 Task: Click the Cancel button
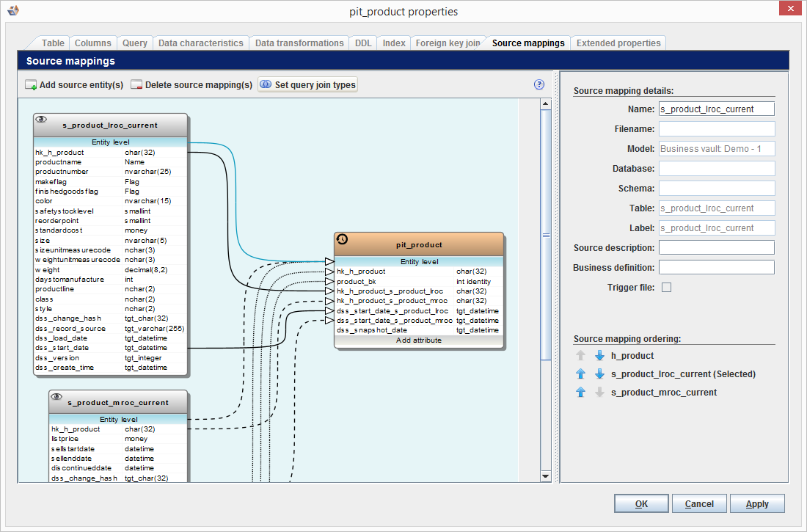pos(698,504)
